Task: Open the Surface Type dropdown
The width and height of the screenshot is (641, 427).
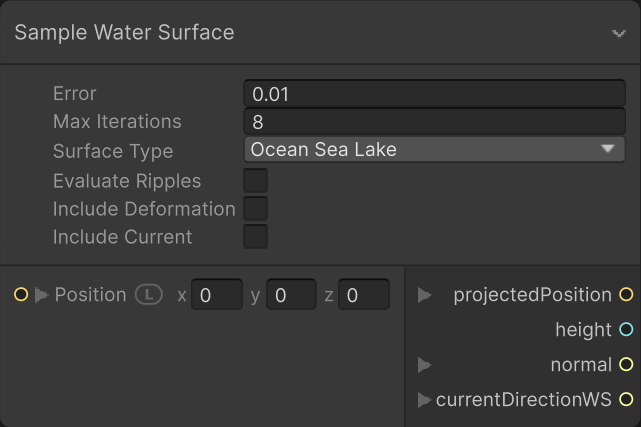Action: click(434, 150)
